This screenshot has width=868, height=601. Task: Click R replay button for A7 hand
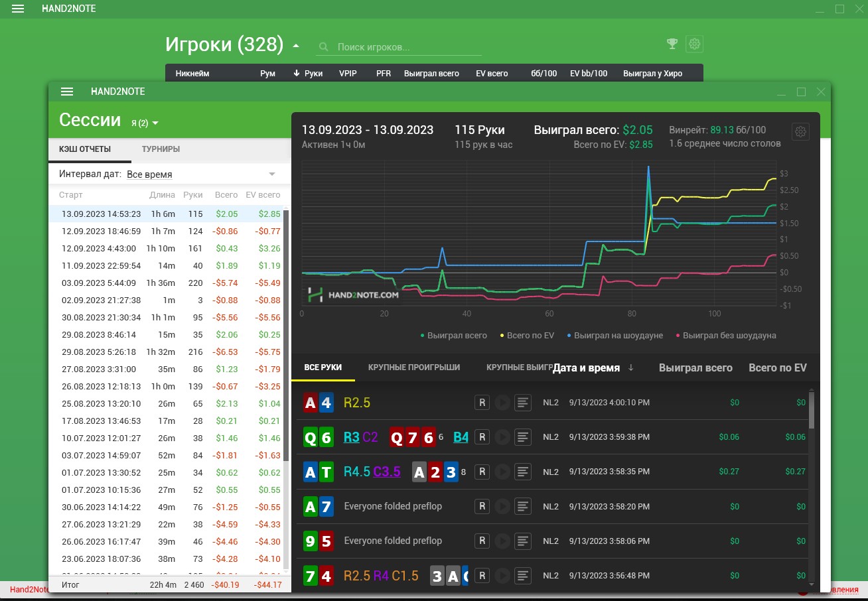[482, 506]
